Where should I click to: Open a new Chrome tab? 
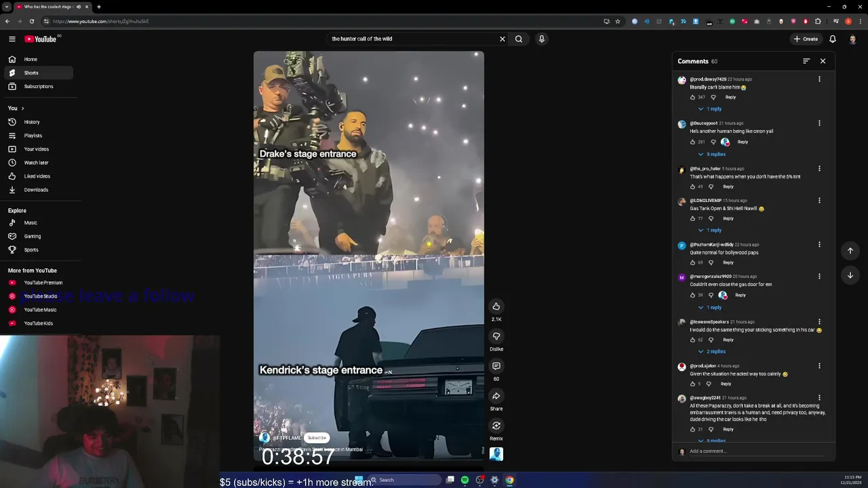98,7
